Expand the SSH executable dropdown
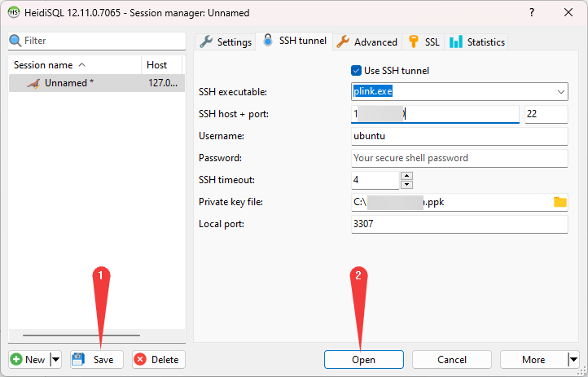 pyautogui.click(x=561, y=92)
